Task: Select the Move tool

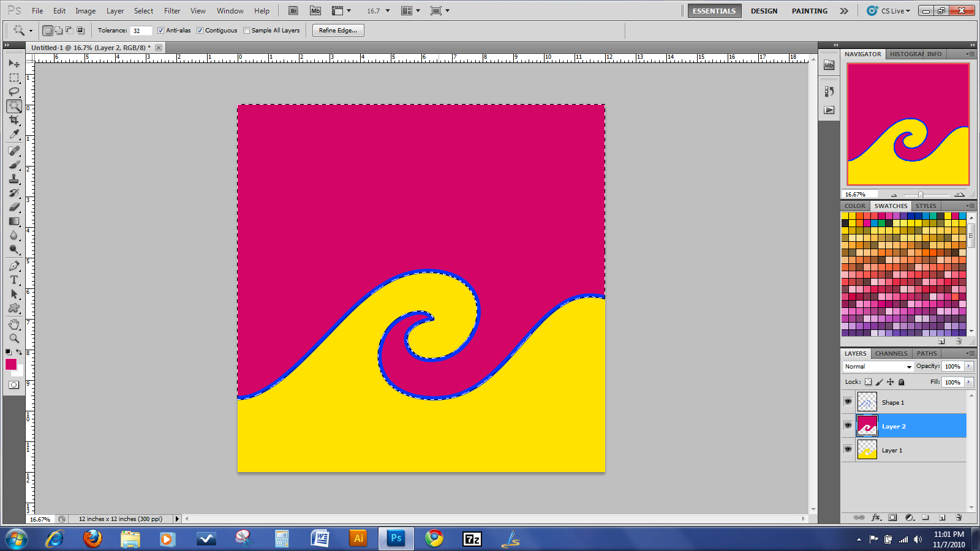Action: [x=14, y=64]
